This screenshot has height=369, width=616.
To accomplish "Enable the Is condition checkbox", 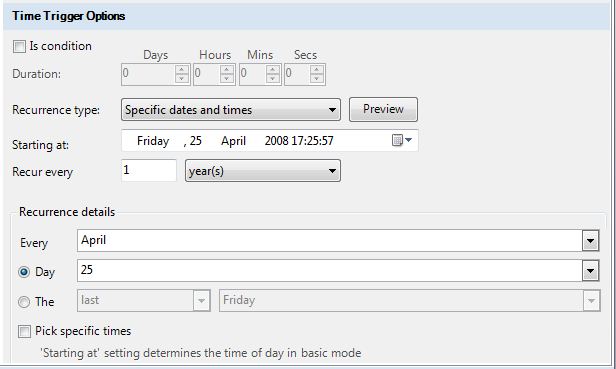I will [19, 46].
